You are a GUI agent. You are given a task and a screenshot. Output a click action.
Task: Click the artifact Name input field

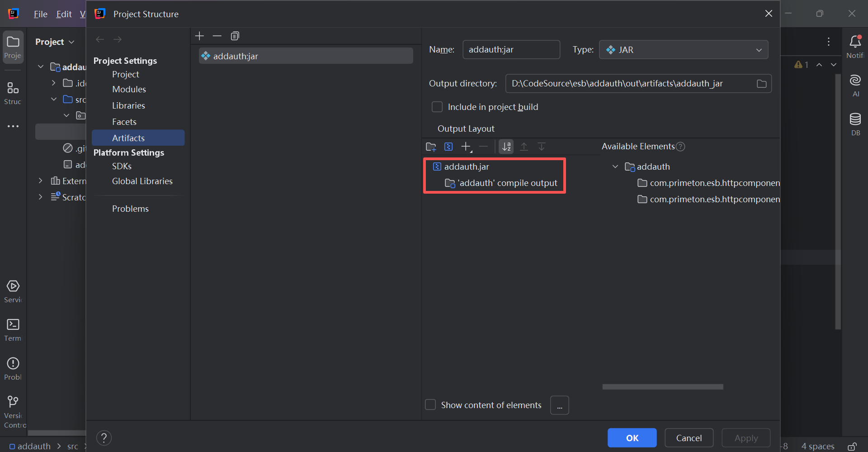[x=511, y=50]
